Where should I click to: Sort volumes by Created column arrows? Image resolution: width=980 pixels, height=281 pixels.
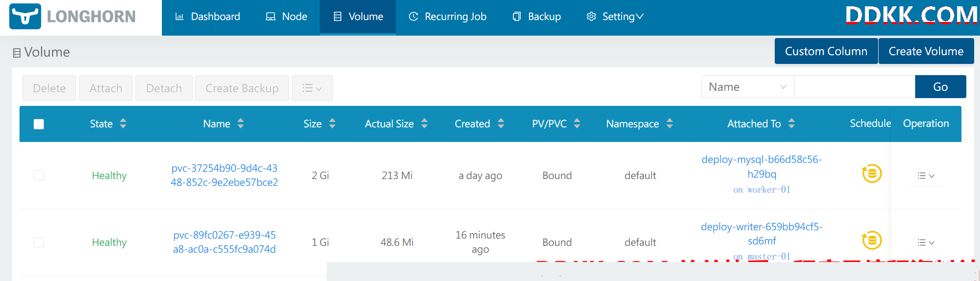tap(501, 123)
